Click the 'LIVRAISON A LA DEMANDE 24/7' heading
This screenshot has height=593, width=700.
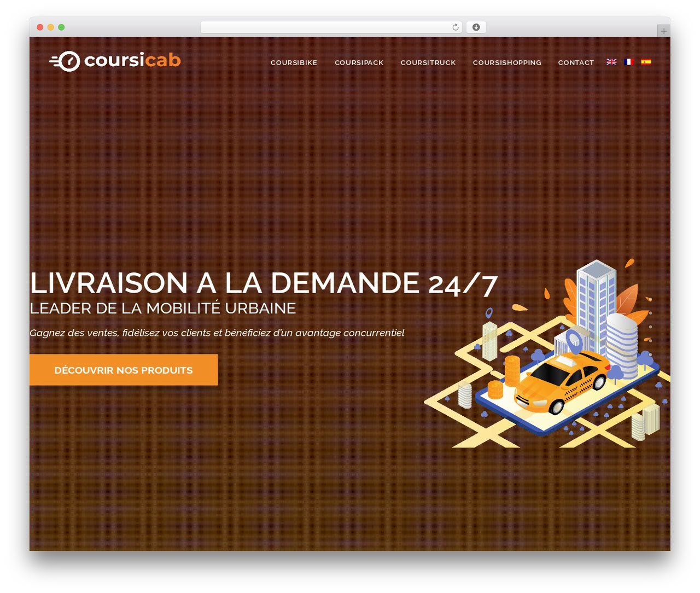tap(264, 283)
